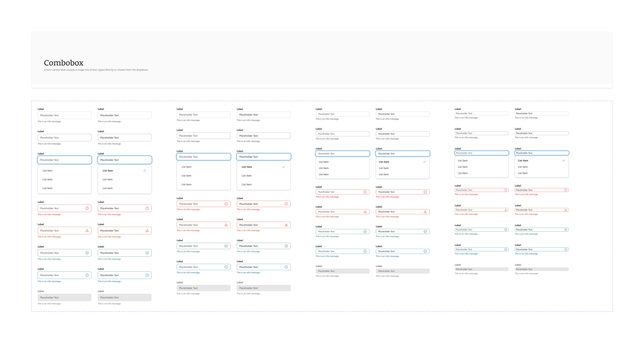This screenshot has height=343, width=644.
Task: Click checkmark icon in smallest-size open dropdown list
Action: click(563, 161)
